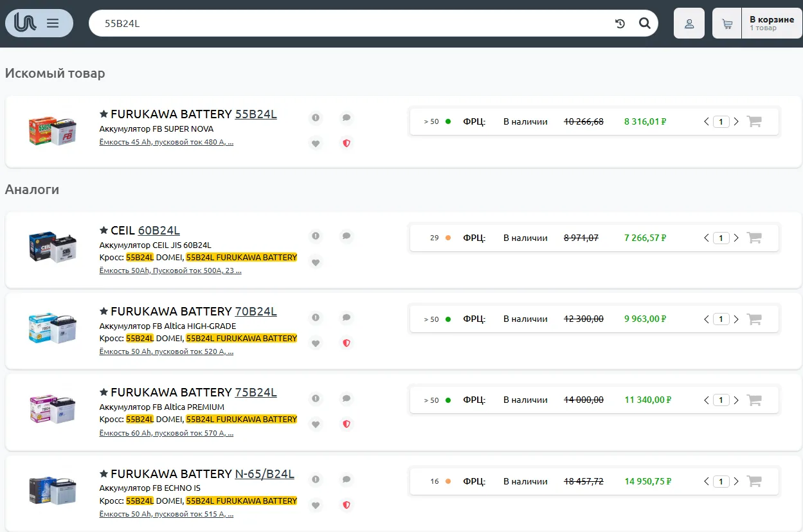Click red shield icon for FURUKAWA 75B24L

pyautogui.click(x=347, y=424)
